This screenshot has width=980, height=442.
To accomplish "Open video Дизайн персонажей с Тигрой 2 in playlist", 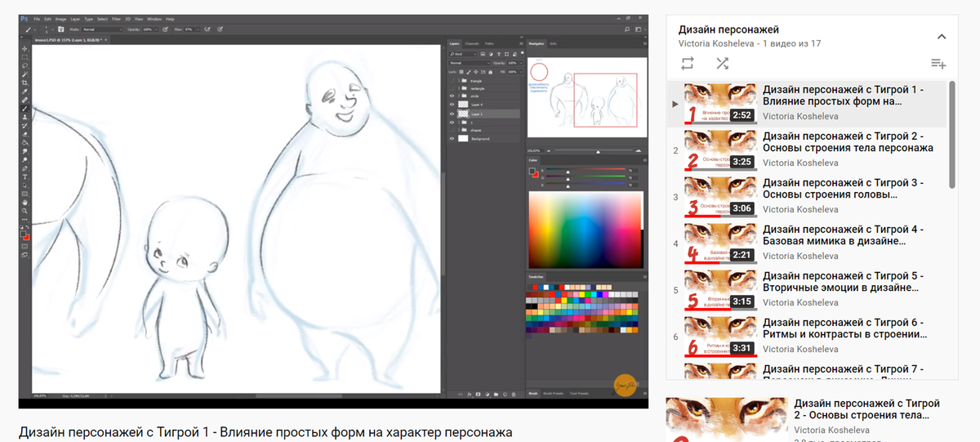I will pyautogui.click(x=808, y=150).
